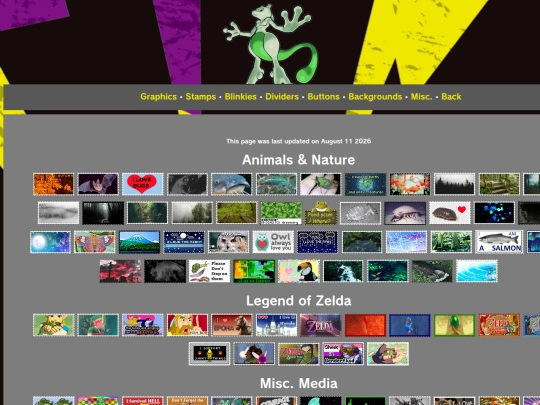Viewport: 540px width, 405px height.
Task: Click the Back link
Action: [x=451, y=96]
